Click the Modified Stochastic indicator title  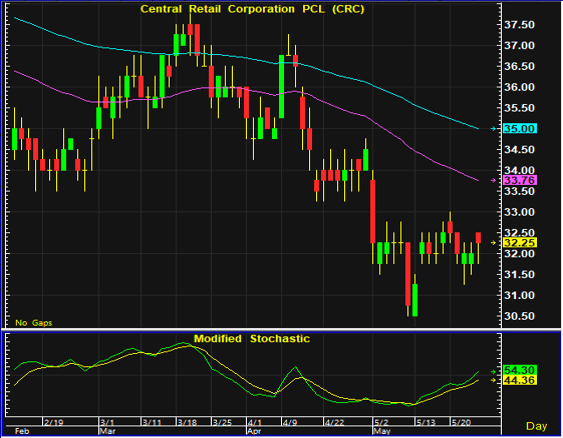click(x=252, y=339)
